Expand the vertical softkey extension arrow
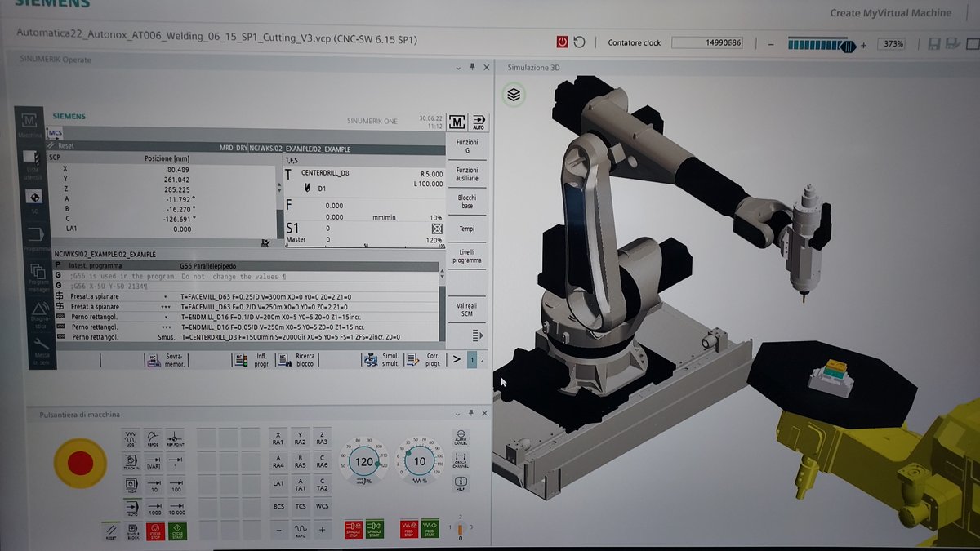This screenshot has height=551, width=980. coord(478,335)
